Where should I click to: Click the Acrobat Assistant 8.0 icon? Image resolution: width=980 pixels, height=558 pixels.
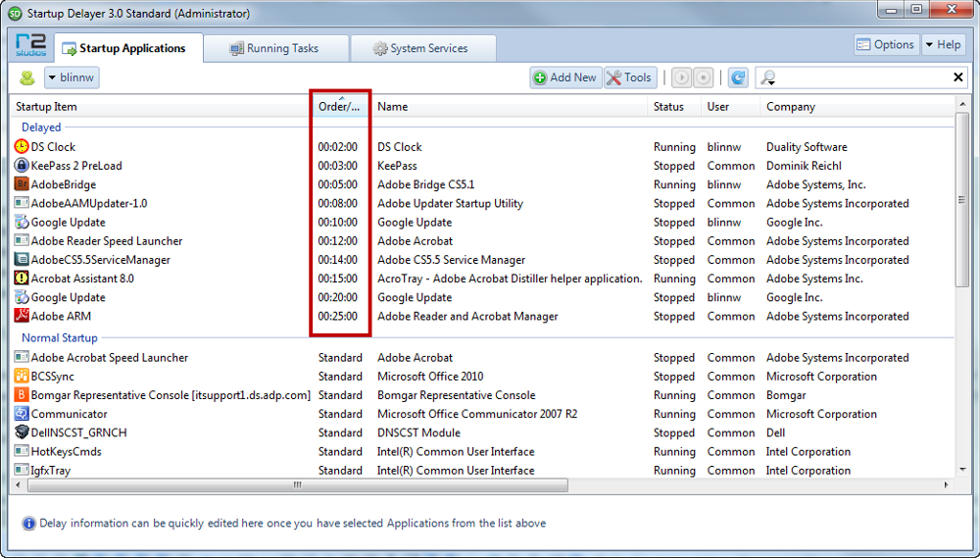(22, 278)
